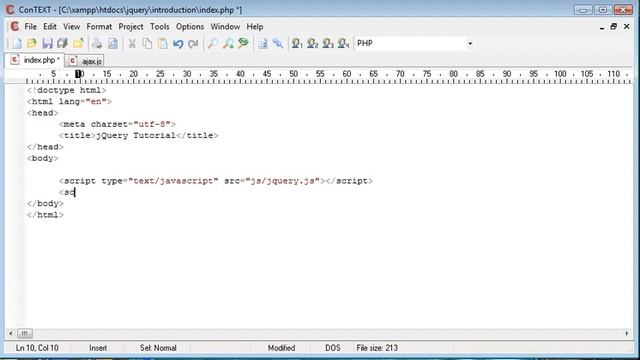Click horizontal scrollbar left arrow
Screen dimensions: 640x360
click(x=11, y=333)
